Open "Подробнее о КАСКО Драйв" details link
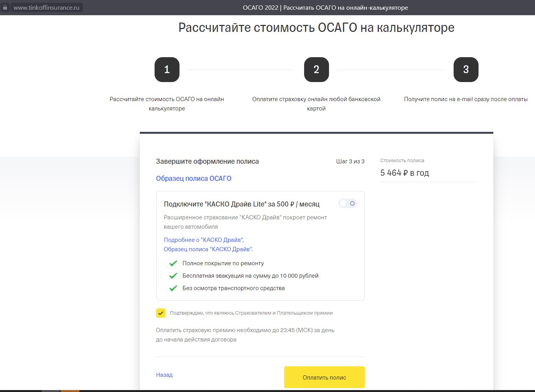535x392 pixels. [x=203, y=240]
